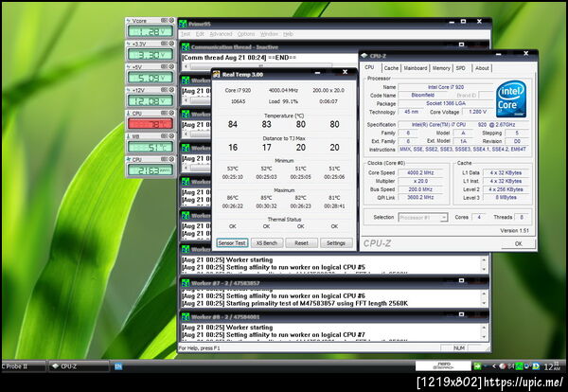Open the Selection Processor #1 dropdown in CPU-Z
This screenshot has height=392, width=568.
[423, 218]
